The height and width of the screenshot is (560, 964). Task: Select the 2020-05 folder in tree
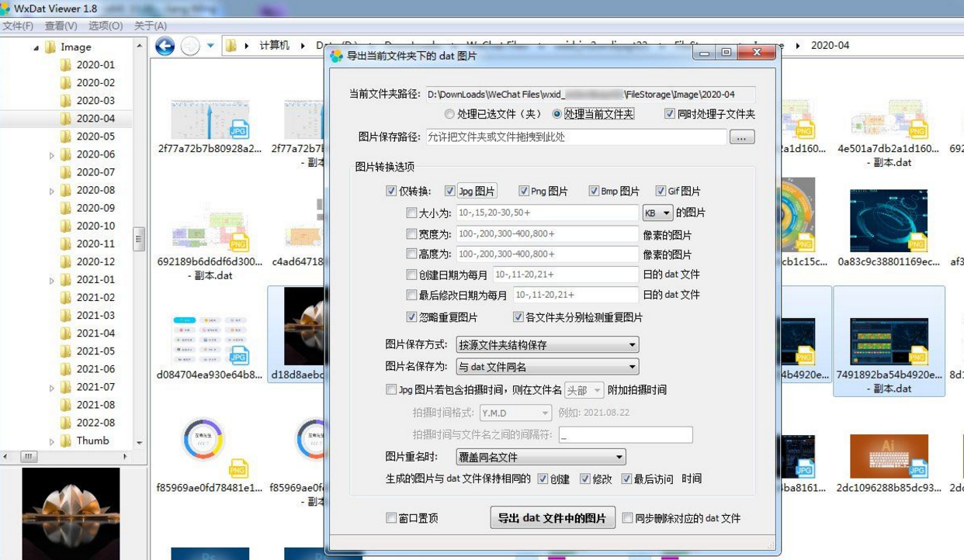click(95, 137)
